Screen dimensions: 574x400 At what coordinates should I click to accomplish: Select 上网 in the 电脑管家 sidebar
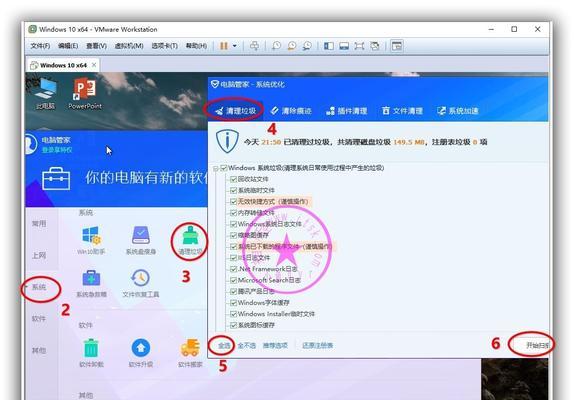click(39, 255)
